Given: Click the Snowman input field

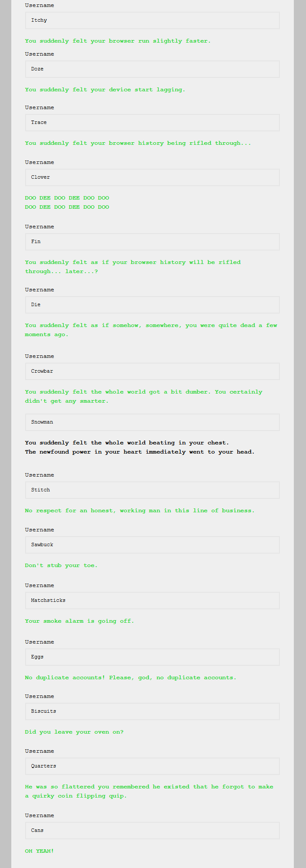Looking at the screenshot, I should [x=152, y=422].
